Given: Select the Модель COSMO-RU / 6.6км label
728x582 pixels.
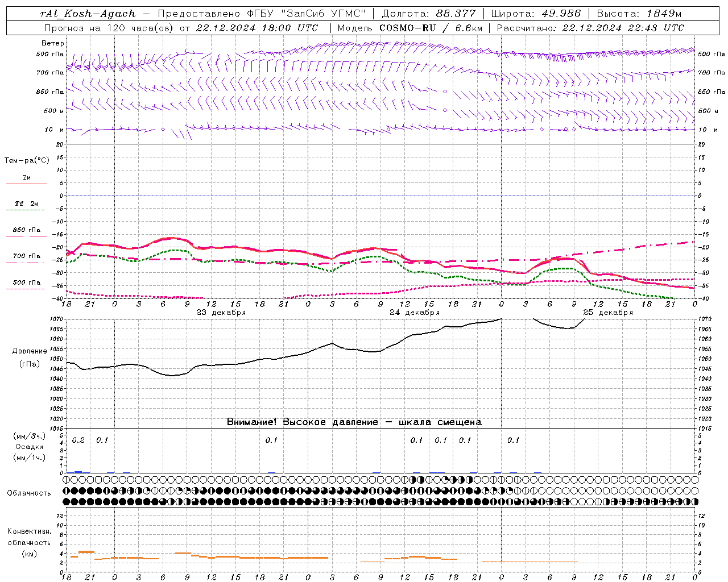Looking at the screenshot, I should tap(409, 28).
